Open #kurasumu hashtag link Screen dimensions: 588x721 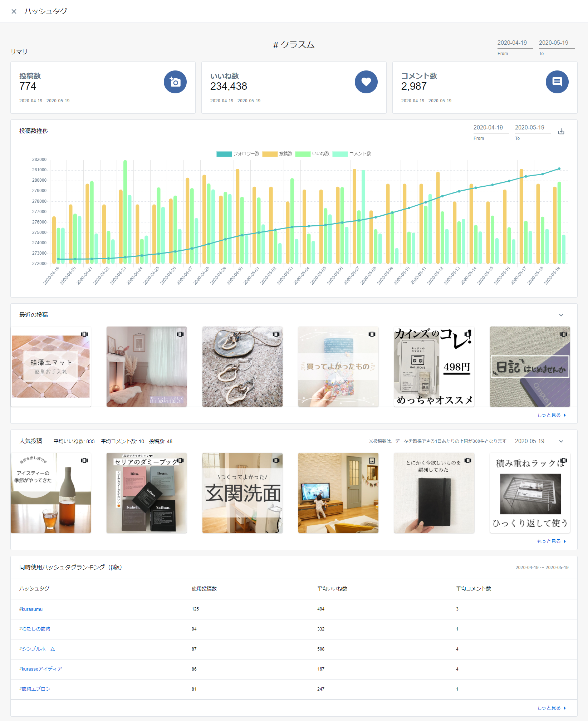(31, 609)
